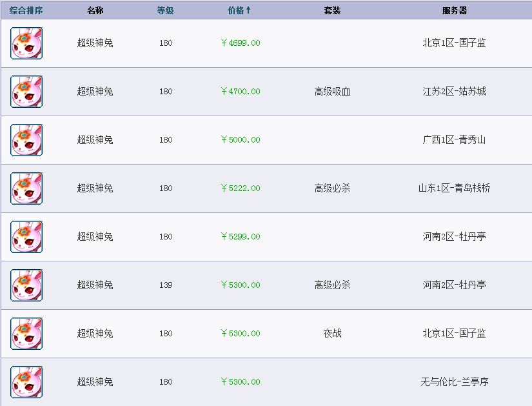Open 超级神兔 from 江苏2区-姑苏城

(95, 92)
